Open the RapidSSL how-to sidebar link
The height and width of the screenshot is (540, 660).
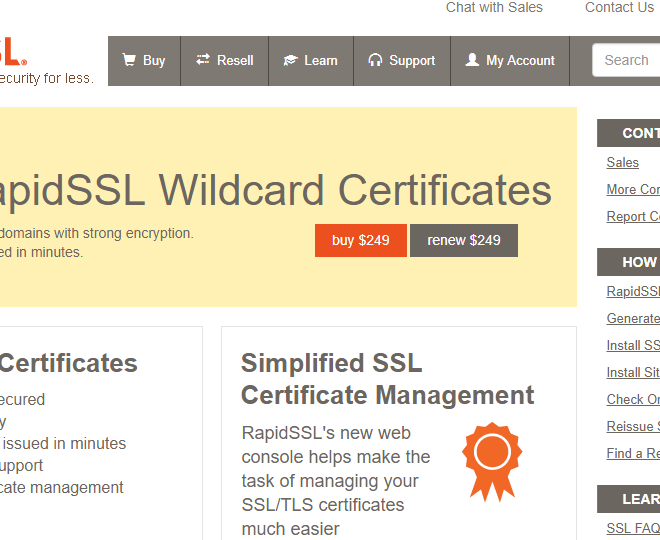click(633, 291)
